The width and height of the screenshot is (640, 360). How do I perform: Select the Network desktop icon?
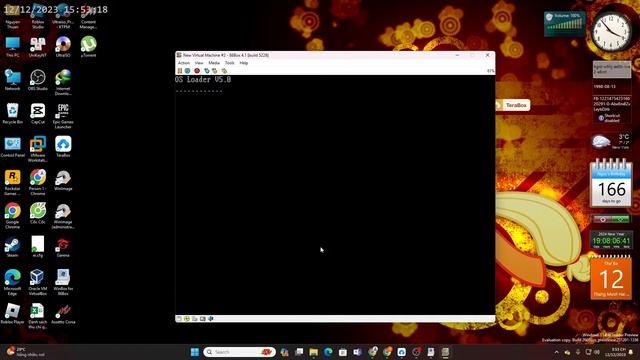[12, 80]
